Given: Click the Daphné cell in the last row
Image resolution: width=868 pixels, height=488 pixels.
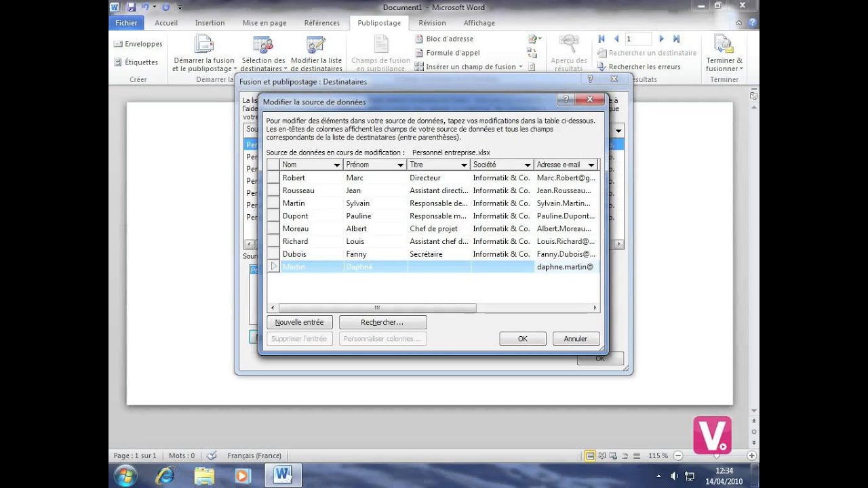Looking at the screenshot, I should [x=375, y=267].
